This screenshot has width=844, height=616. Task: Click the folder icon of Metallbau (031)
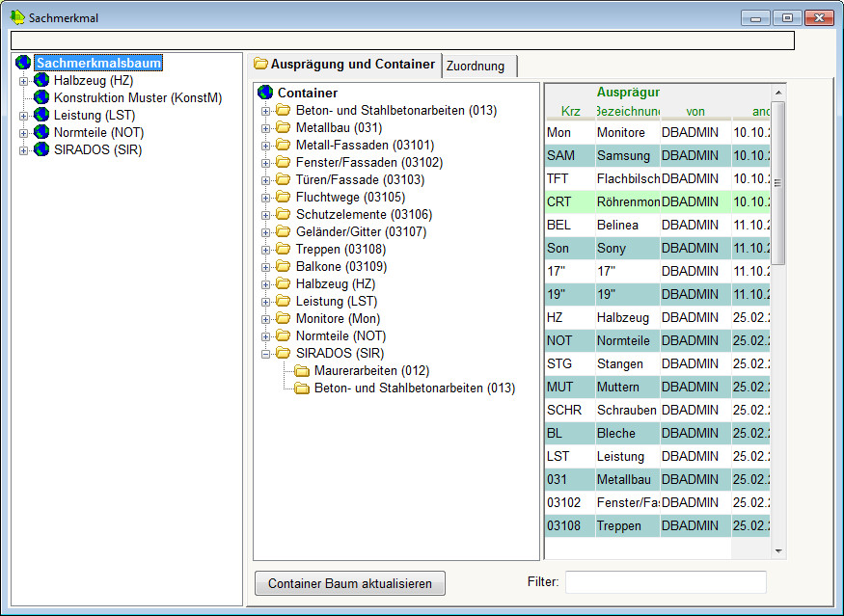click(284, 127)
